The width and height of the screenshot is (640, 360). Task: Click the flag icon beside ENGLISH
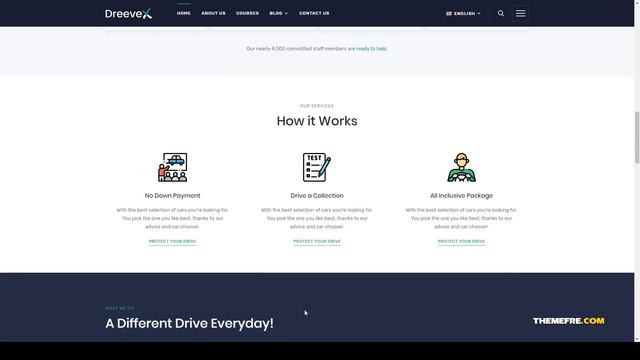pos(449,13)
